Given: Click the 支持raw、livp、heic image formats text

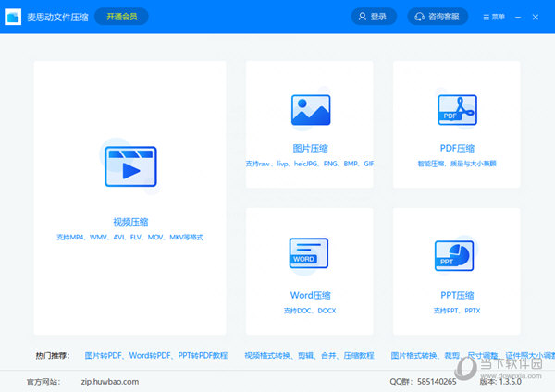Looking at the screenshot, I should [x=310, y=164].
